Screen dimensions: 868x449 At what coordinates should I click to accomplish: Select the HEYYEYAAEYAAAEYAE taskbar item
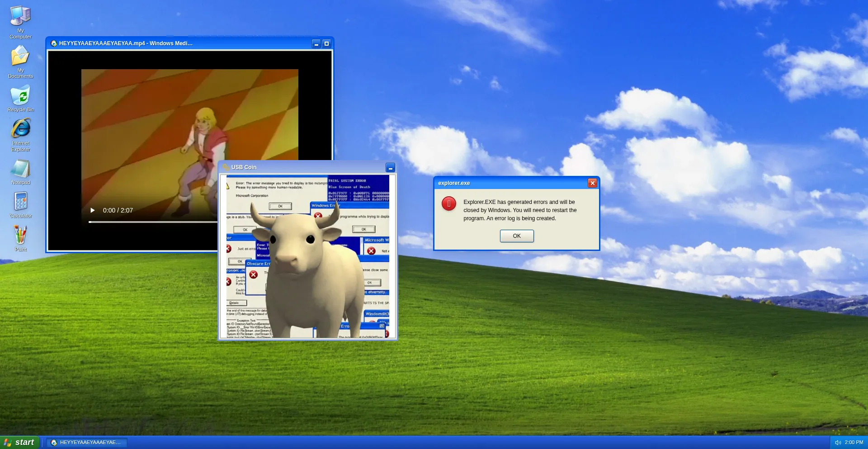point(87,442)
